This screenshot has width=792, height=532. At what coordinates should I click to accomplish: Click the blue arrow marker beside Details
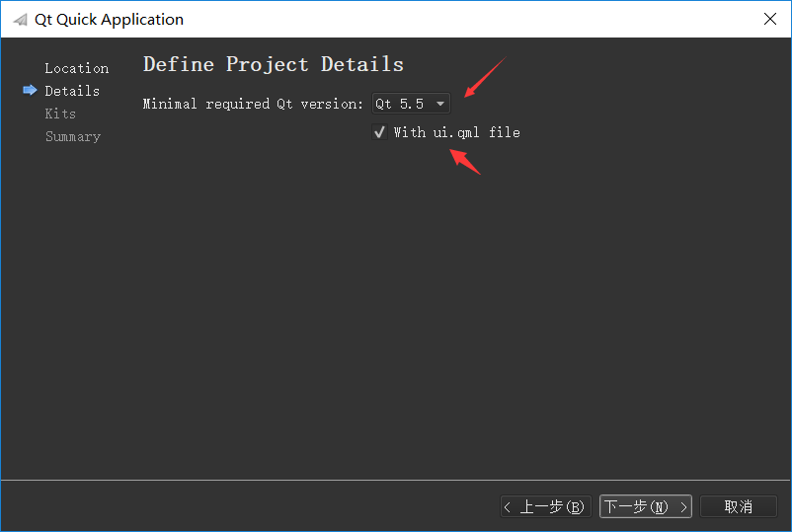pyautogui.click(x=30, y=91)
